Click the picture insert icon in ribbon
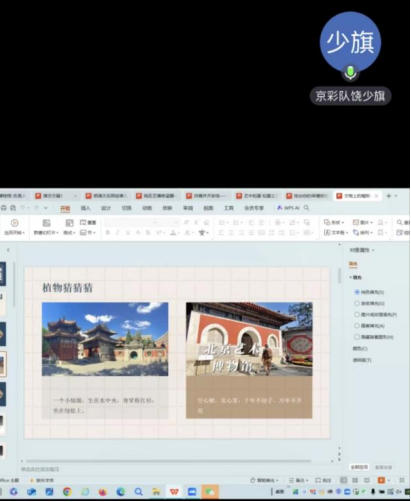 [x=356, y=222]
